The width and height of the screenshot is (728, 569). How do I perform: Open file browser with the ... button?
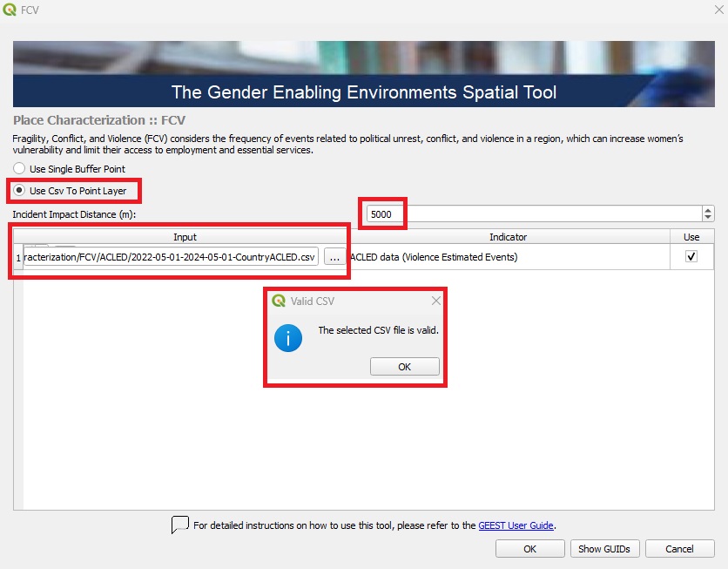point(334,257)
